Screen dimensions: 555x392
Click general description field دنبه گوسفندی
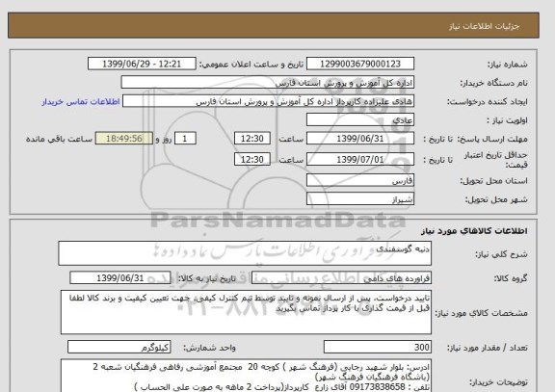coord(245,253)
